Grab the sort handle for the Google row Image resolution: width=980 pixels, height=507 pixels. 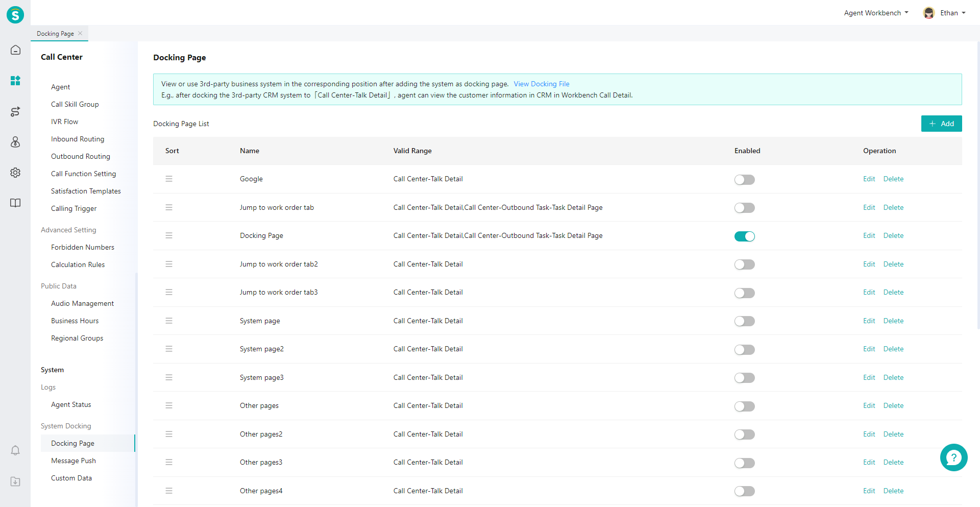pos(169,179)
